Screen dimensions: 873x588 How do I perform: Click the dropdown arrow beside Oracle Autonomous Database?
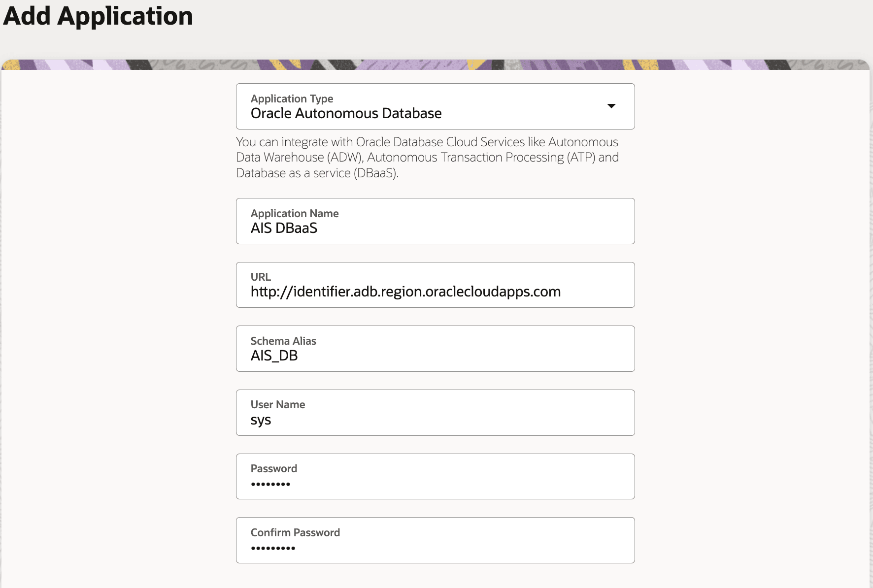point(612,106)
